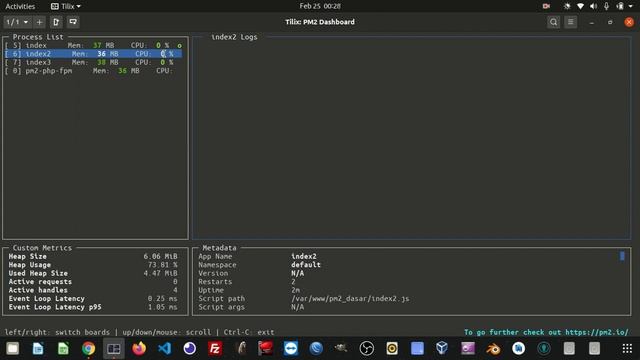Open the https://pm2.io/ link
Image resolution: width=640 pixels, height=360 pixels.
[597, 332]
